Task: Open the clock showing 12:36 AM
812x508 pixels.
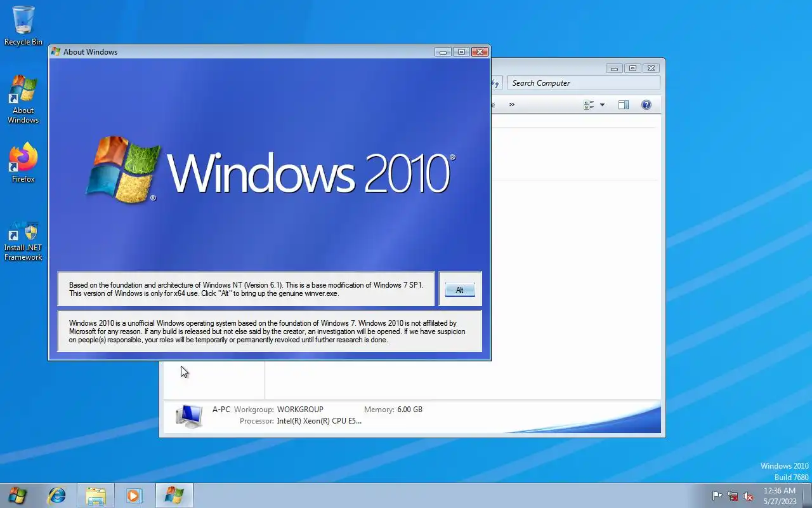Action: pos(780,496)
